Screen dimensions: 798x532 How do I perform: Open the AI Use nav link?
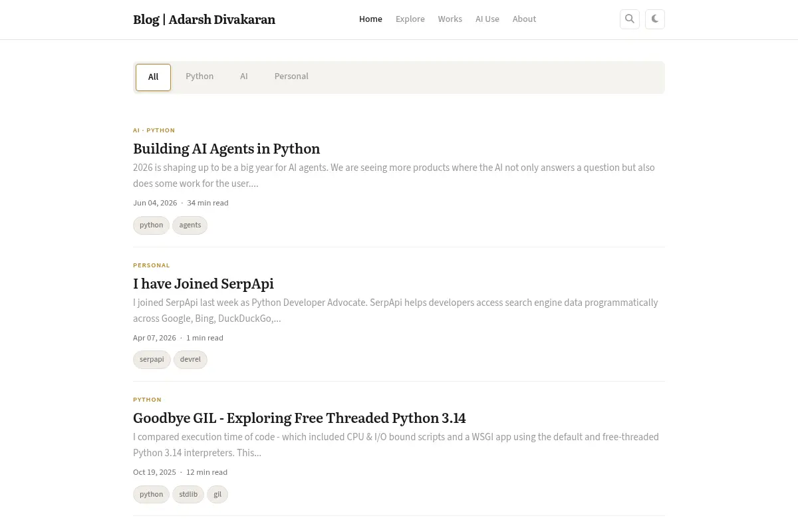pos(487,19)
